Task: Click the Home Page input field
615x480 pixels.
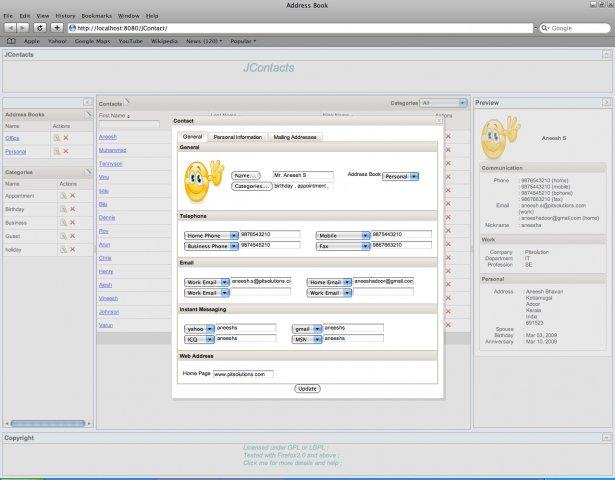Action: point(243,374)
